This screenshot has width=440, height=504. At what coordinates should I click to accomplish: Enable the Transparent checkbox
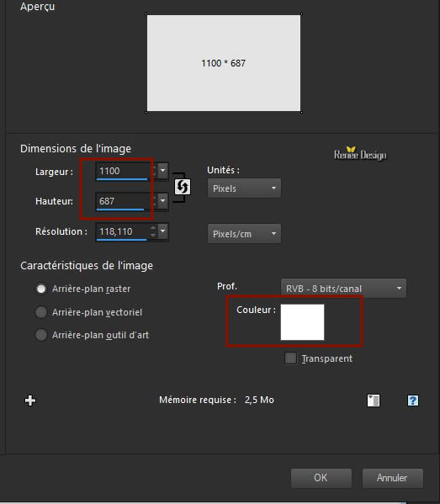(290, 358)
